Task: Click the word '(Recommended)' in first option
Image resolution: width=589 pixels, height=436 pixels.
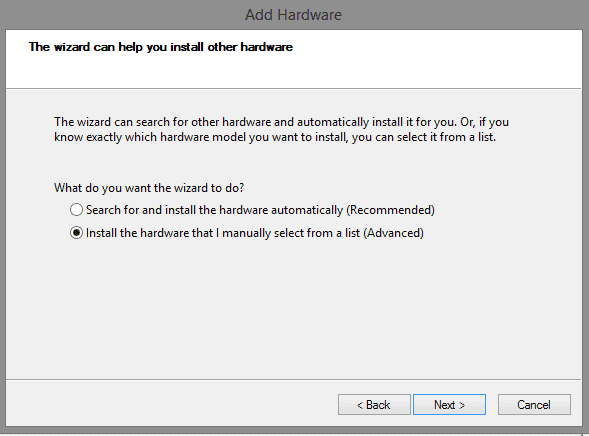Action: (x=390, y=210)
